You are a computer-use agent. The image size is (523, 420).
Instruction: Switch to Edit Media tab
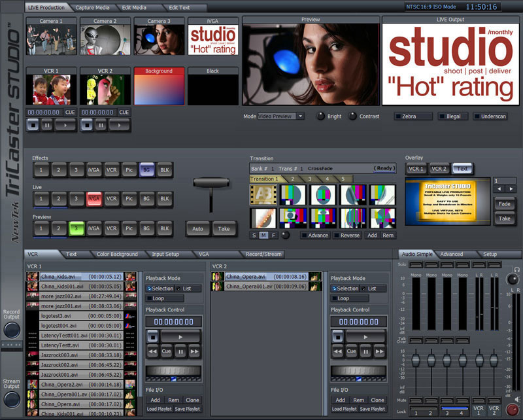pos(134,7)
